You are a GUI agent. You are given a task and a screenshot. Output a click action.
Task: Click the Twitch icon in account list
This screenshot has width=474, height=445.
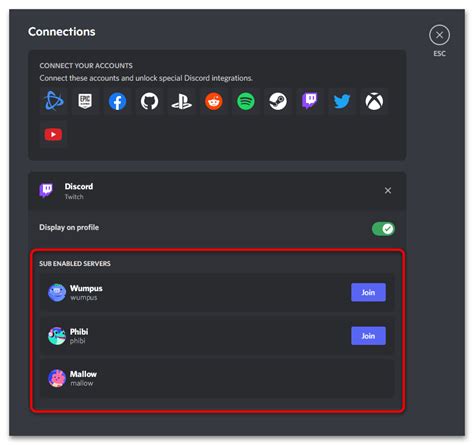(310, 101)
